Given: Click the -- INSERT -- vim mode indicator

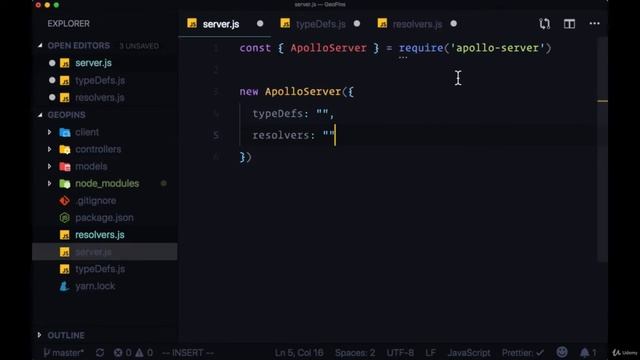Looking at the screenshot, I should click(188, 353).
